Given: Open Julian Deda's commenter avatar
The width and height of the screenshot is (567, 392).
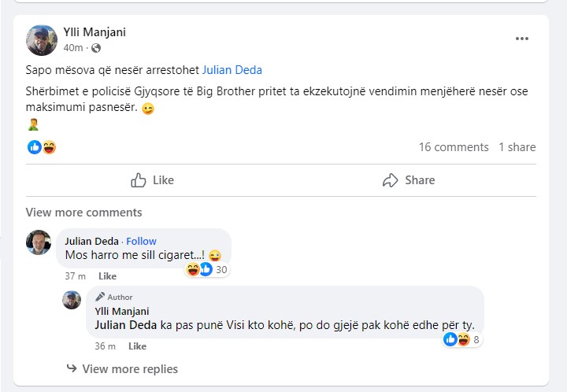Looking at the screenshot, I should [39, 242].
